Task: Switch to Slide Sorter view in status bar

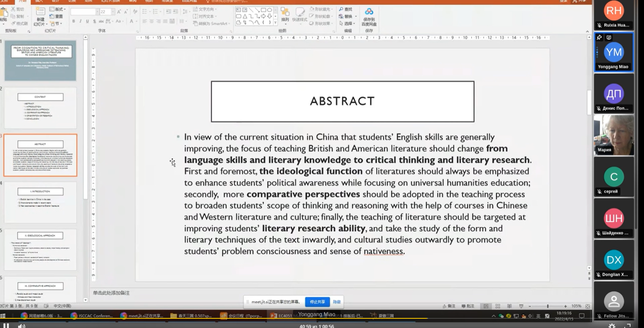Action: (x=498, y=306)
